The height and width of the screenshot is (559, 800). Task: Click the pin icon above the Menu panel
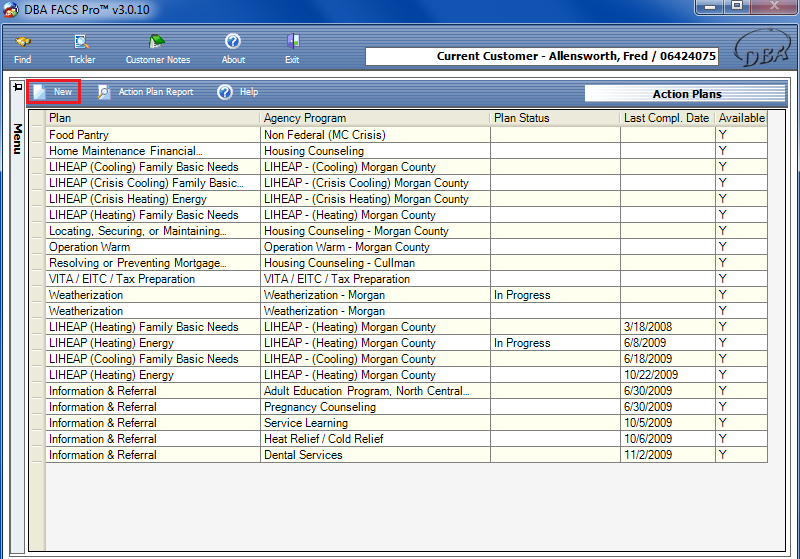coord(17,88)
